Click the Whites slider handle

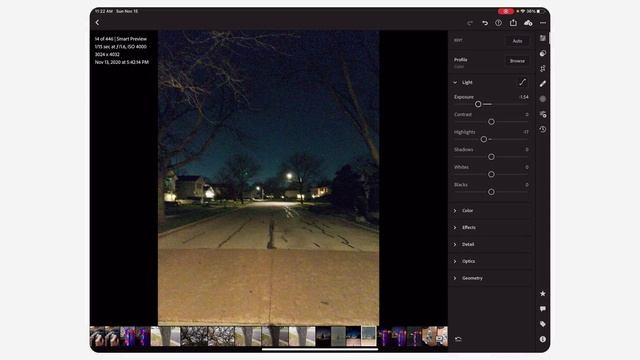point(491,174)
